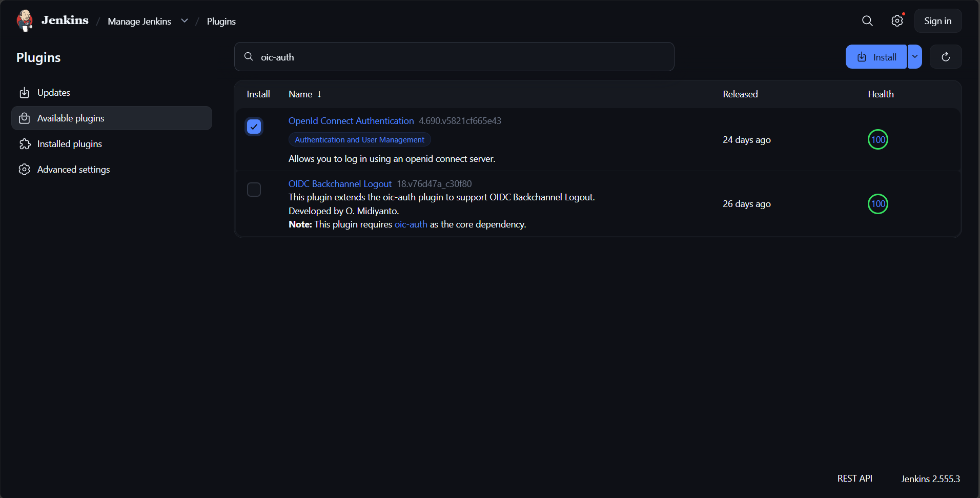Click the Health 100 badge for OpenId Connect
This screenshot has height=498, width=980.
(878, 140)
